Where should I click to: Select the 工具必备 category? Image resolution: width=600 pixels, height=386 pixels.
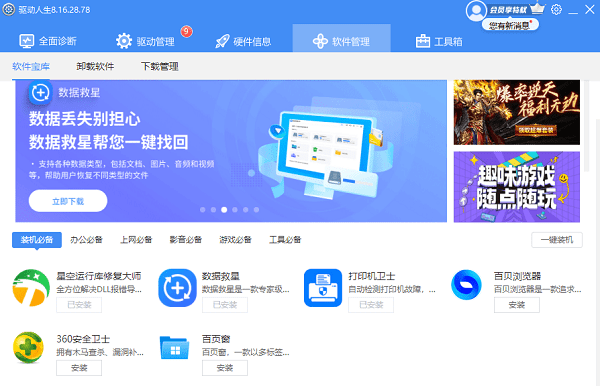(285, 240)
